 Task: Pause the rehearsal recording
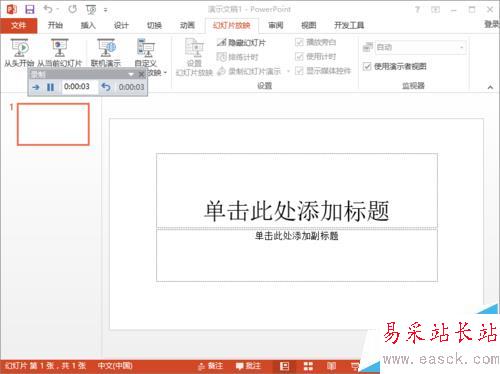50,87
